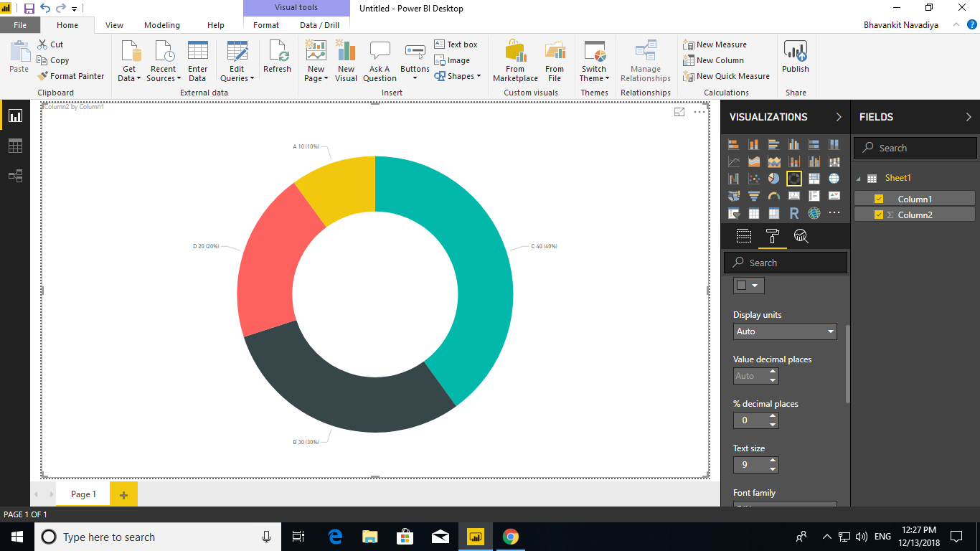Image resolution: width=980 pixels, height=551 pixels.
Task: Click the Text box insert button
Action: tap(456, 44)
